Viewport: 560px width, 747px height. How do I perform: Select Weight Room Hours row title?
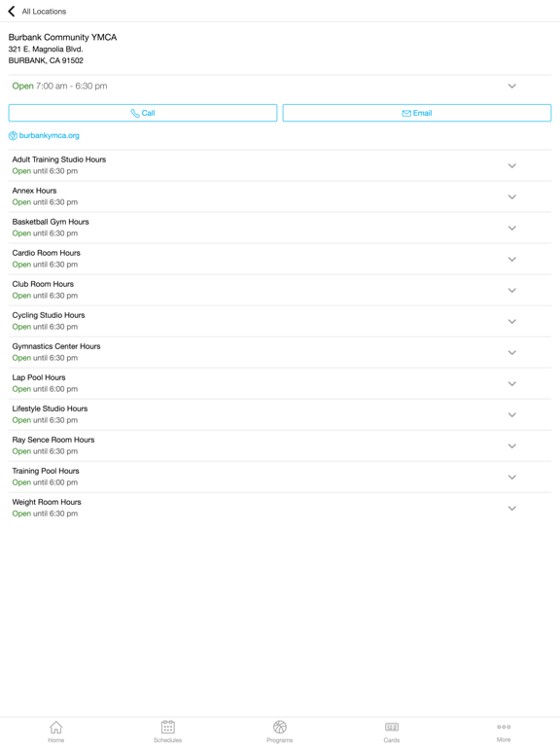[47, 502]
